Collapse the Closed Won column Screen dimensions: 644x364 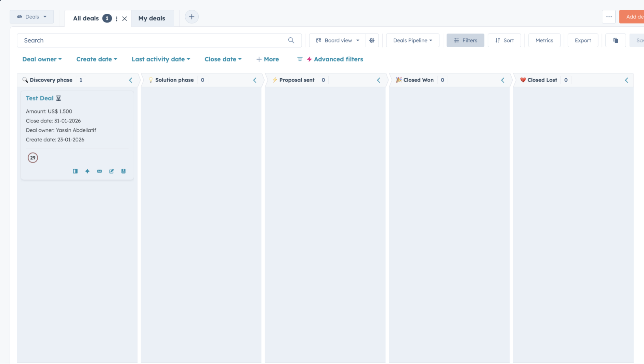pos(503,80)
